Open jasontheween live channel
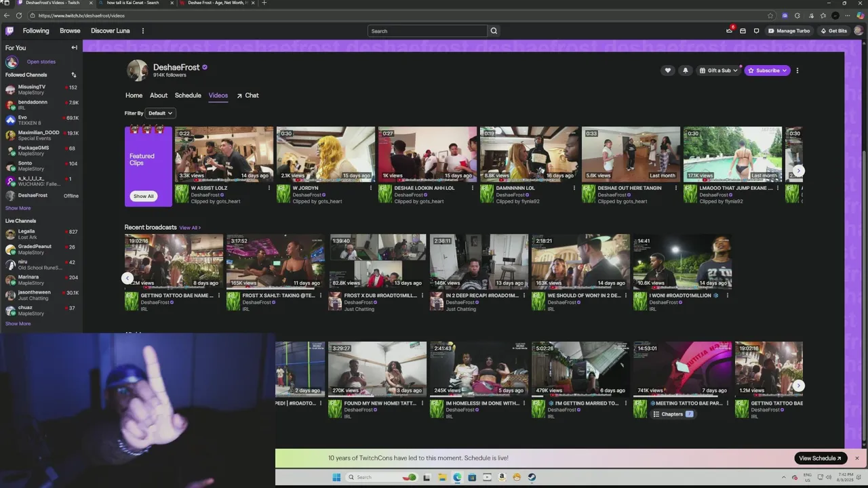This screenshot has height=488, width=868. (42, 295)
